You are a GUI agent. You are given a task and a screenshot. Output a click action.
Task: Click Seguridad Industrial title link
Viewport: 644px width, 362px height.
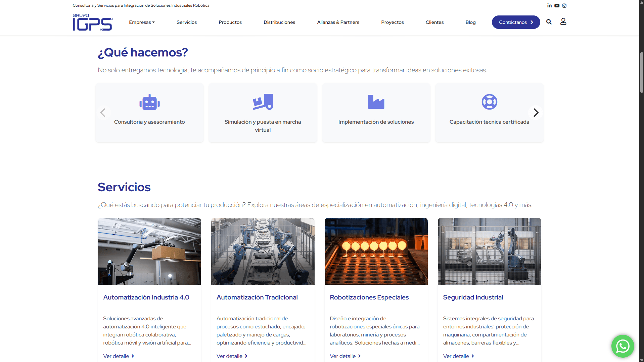coord(473,297)
